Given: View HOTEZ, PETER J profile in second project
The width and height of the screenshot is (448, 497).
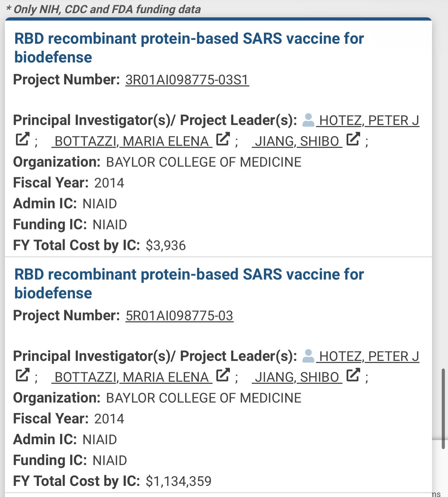Looking at the screenshot, I should coord(368,356).
